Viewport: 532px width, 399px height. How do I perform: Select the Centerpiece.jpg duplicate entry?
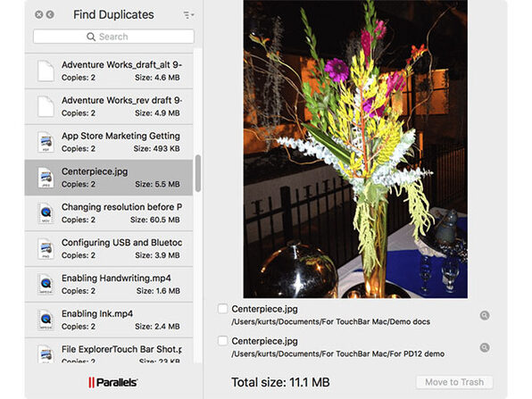tap(109, 178)
